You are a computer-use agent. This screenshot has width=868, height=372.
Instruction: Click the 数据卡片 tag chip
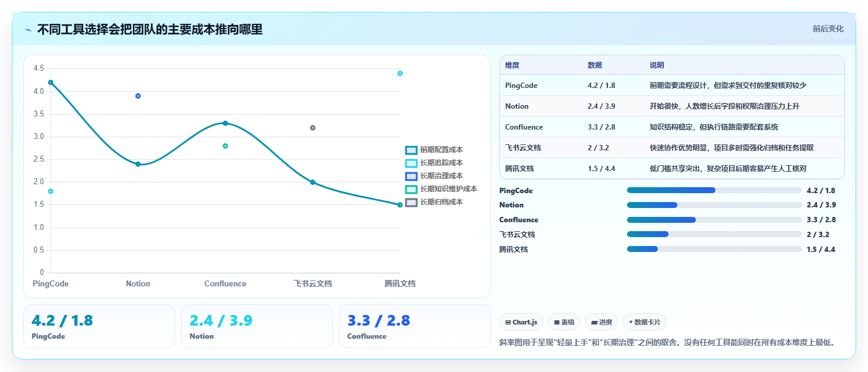645,322
